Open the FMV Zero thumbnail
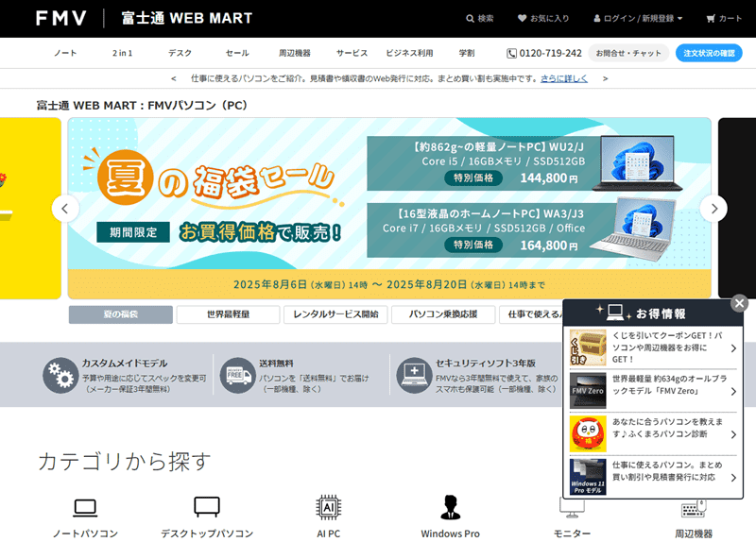 coord(588,391)
